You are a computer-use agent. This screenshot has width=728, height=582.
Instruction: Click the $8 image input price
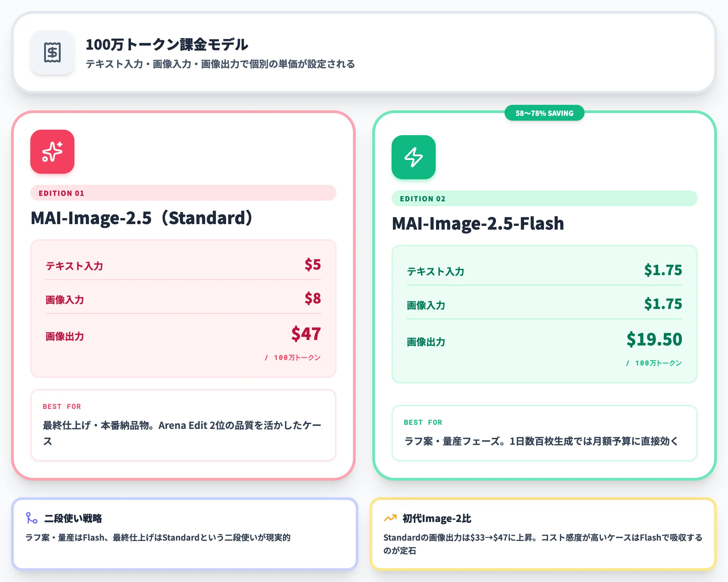313,299
